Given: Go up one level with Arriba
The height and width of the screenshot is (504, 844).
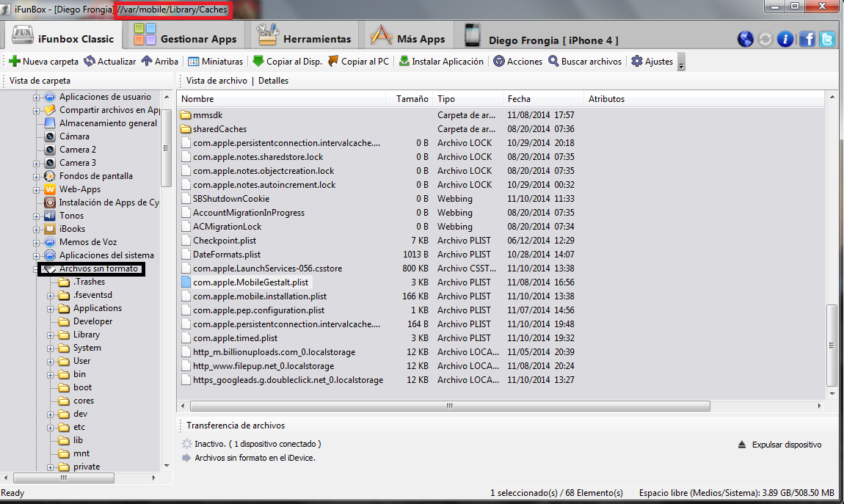Looking at the screenshot, I should pyautogui.click(x=159, y=62).
